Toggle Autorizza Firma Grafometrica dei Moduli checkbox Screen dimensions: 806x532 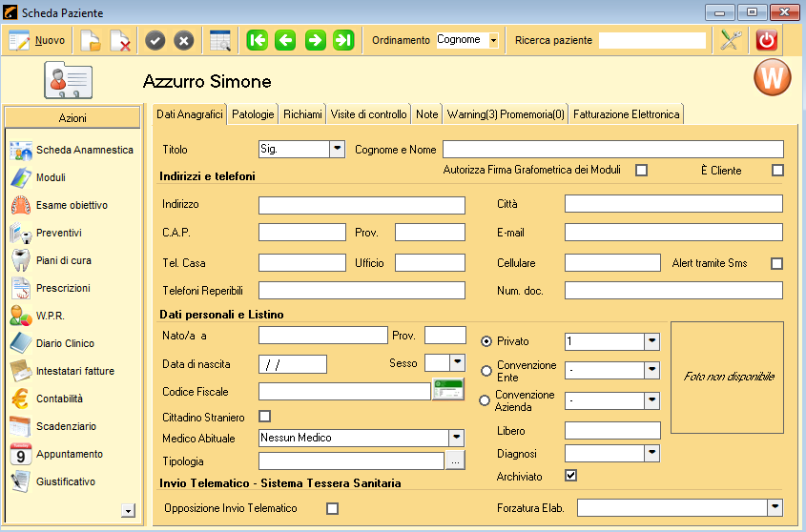click(x=641, y=170)
